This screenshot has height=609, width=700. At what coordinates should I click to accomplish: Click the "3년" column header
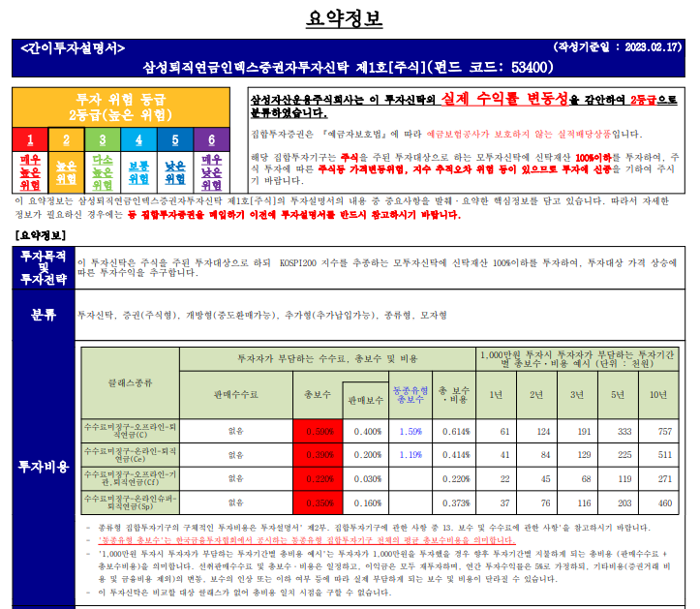[577, 395]
